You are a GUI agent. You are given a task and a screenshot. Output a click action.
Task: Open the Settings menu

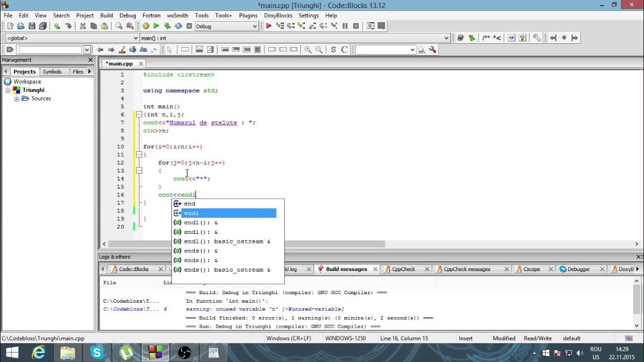(309, 16)
